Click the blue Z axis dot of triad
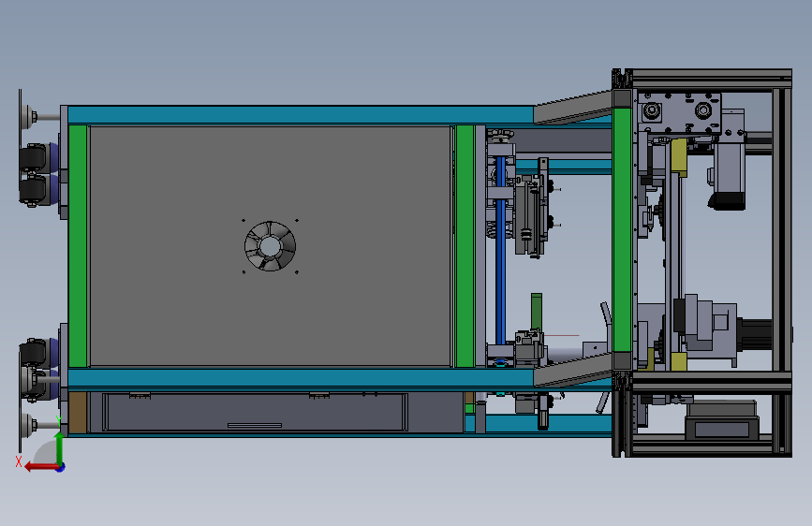The width and height of the screenshot is (812, 526). click(61, 467)
